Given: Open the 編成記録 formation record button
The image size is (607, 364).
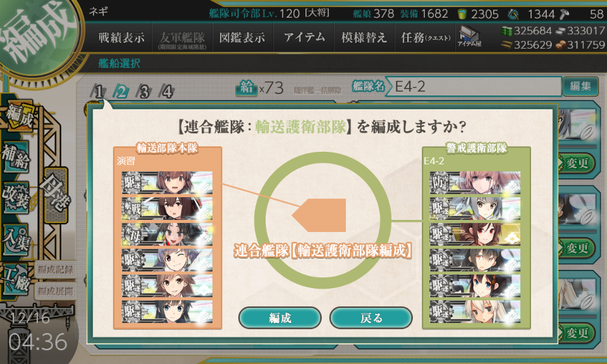Looking at the screenshot, I should 55,270.
